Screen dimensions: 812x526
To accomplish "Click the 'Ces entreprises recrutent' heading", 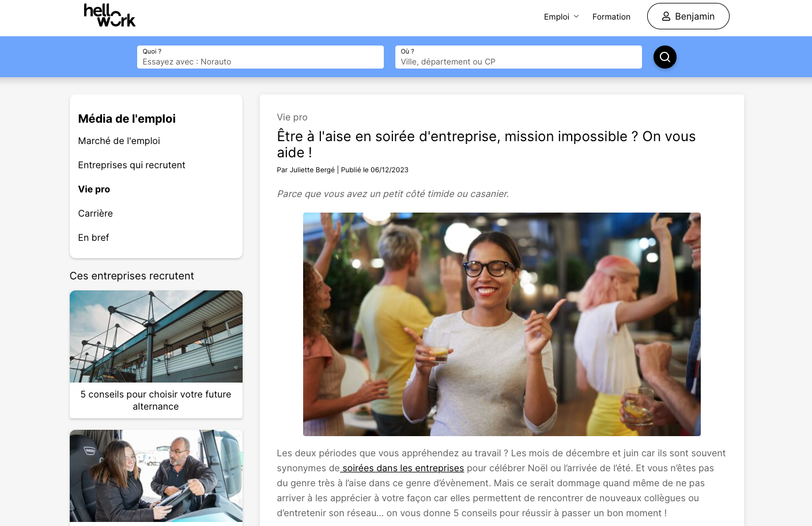I will [x=131, y=276].
